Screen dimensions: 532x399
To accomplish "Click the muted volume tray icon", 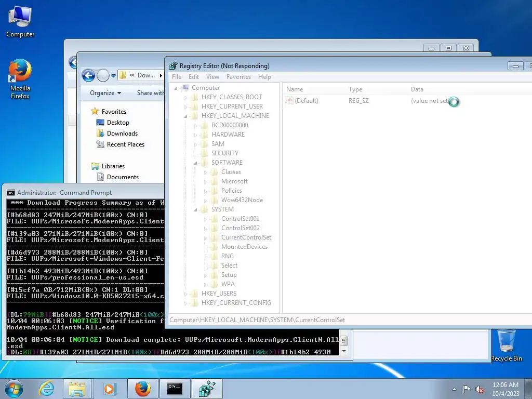I will [x=480, y=389].
